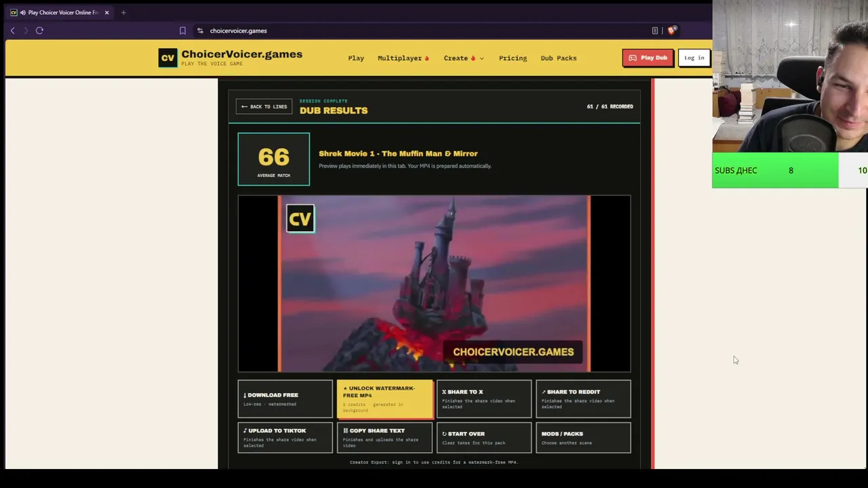
Task: Click the ChoicerVoicer CV logo icon
Action: [167, 58]
